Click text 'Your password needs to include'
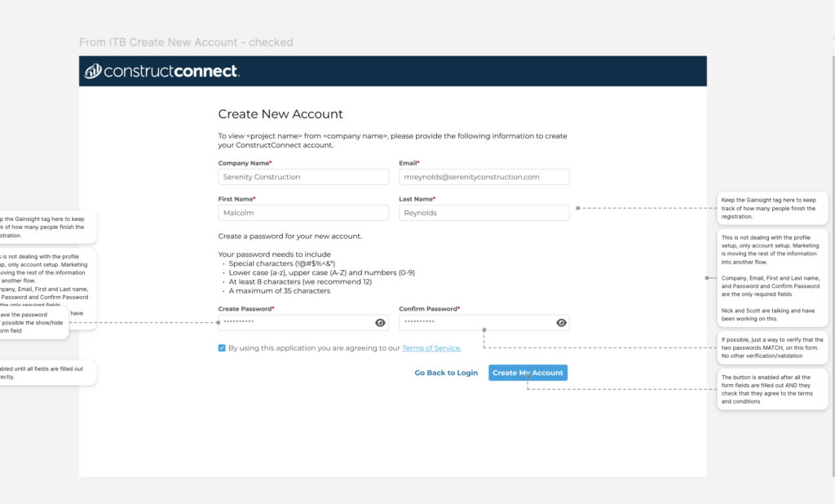835x504 pixels. 274,254
